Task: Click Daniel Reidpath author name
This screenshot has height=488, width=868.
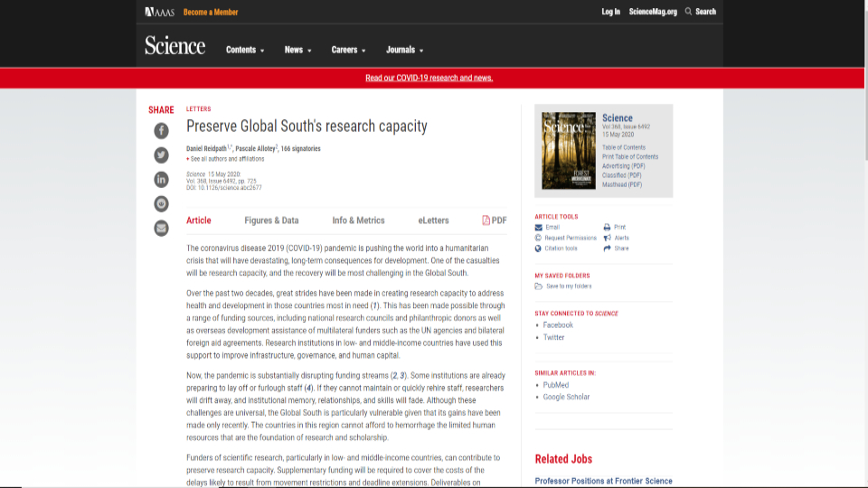Action: pos(206,148)
